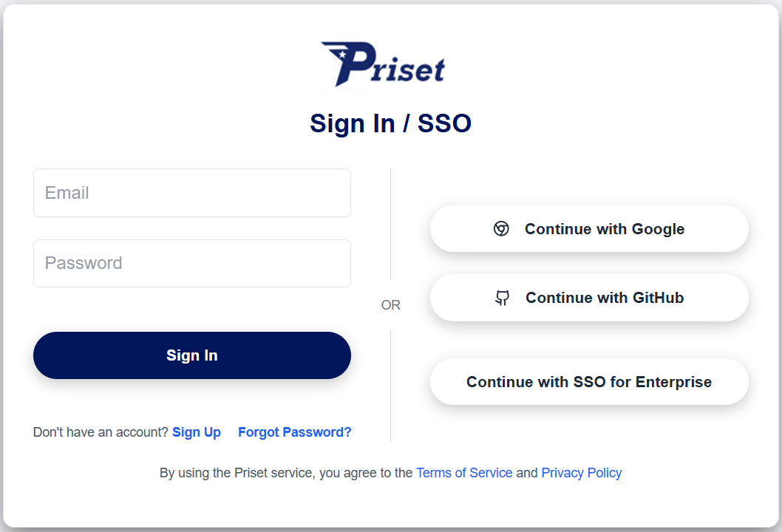This screenshot has width=782, height=532.
Task: Choose Continue with GitHub
Action: click(589, 298)
